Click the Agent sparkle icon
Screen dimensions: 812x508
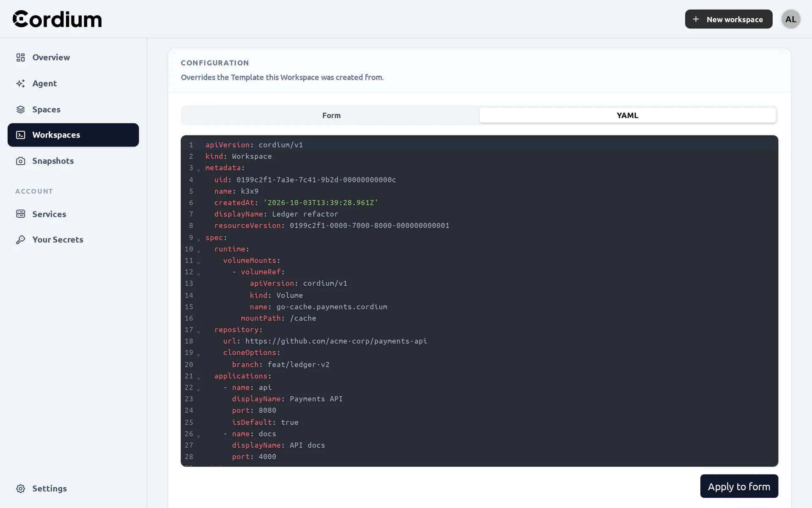pos(21,83)
